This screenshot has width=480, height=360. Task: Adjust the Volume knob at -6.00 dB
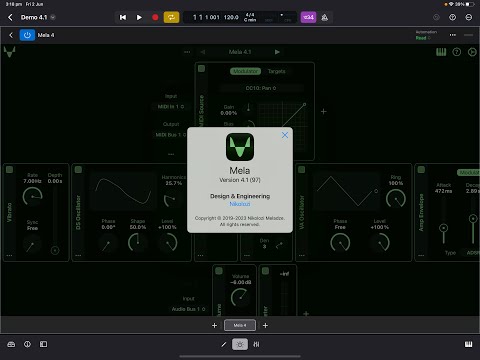pos(240,297)
